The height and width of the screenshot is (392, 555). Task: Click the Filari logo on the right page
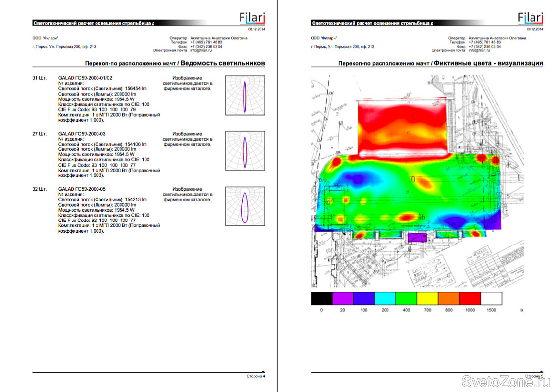pos(531,18)
